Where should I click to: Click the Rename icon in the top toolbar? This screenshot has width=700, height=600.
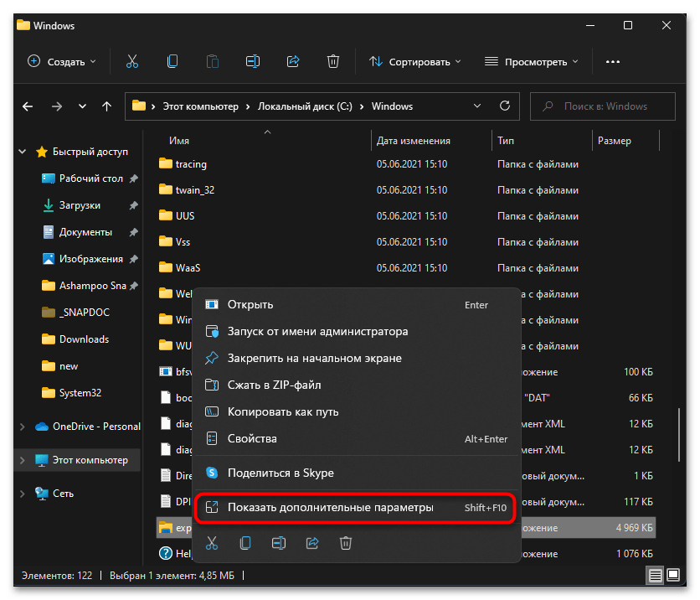(x=253, y=61)
